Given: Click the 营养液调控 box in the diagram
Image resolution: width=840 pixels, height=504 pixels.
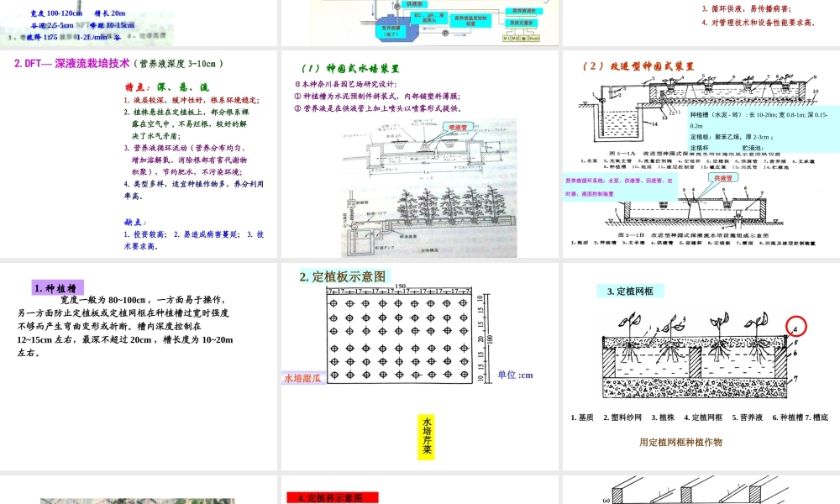Looking at the screenshot, I should coord(524,9).
